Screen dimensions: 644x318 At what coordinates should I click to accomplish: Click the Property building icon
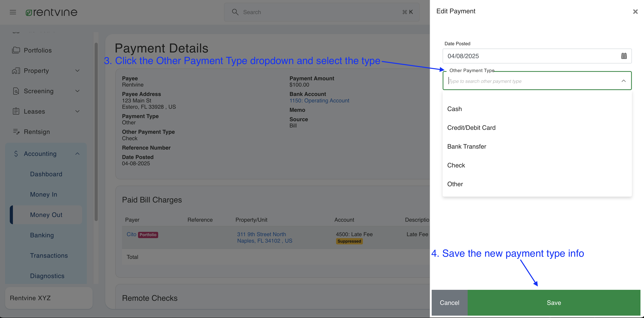click(x=16, y=71)
